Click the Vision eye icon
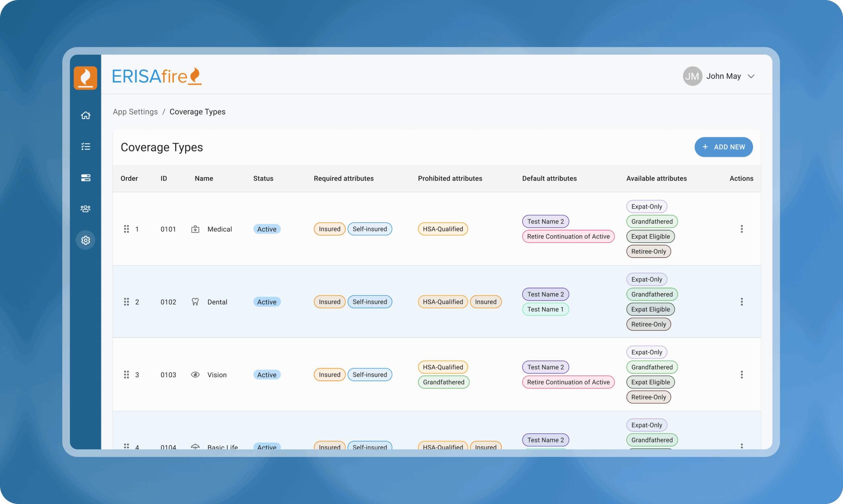The image size is (843, 504). pyautogui.click(x=195, y=375)
